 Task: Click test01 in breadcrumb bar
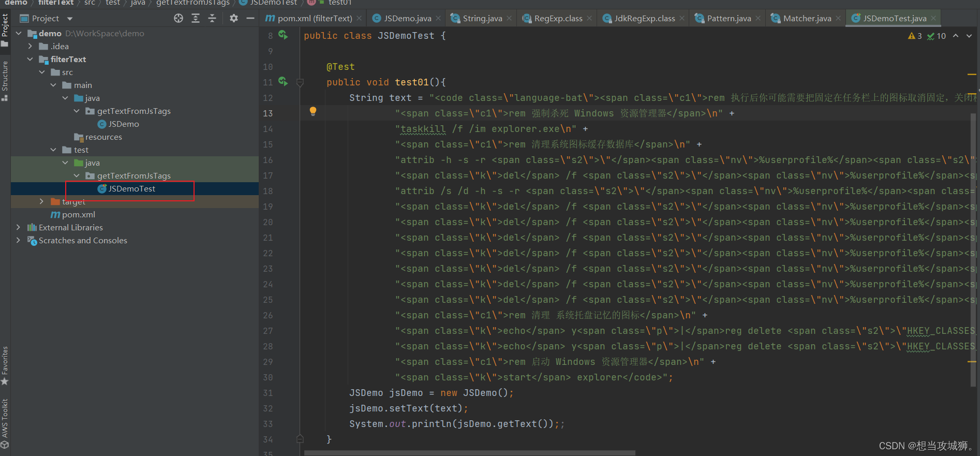pos(340,3)
